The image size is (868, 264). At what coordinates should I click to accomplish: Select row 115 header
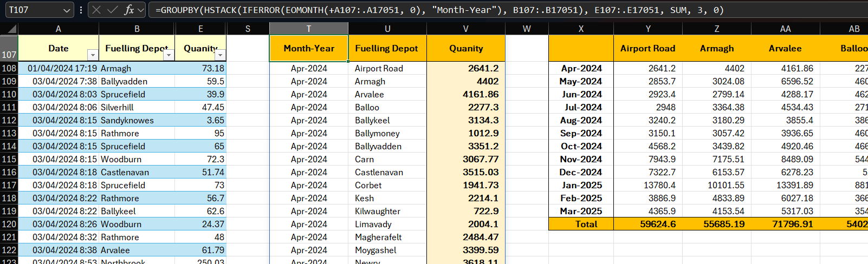(x=9, y=159)
